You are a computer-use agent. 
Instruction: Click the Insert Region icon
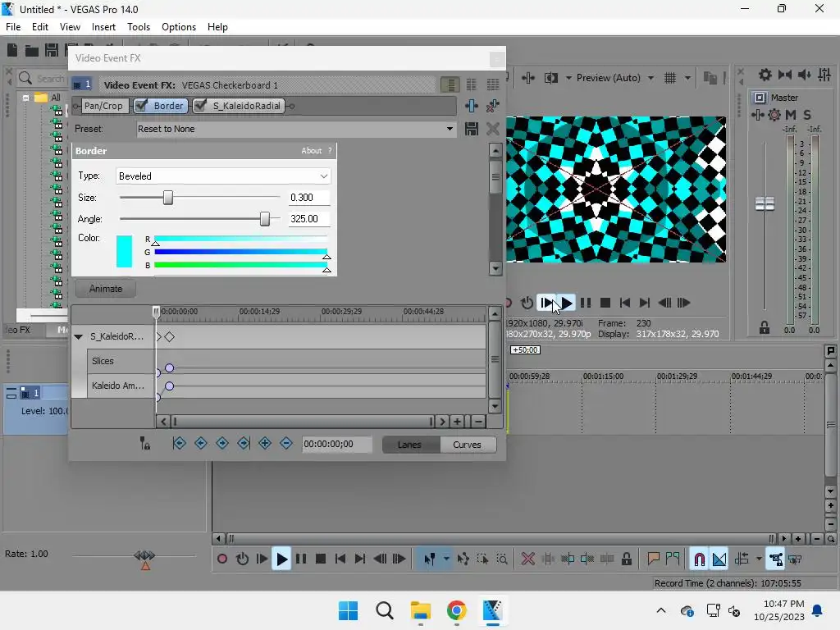click(x=673, y=559)
